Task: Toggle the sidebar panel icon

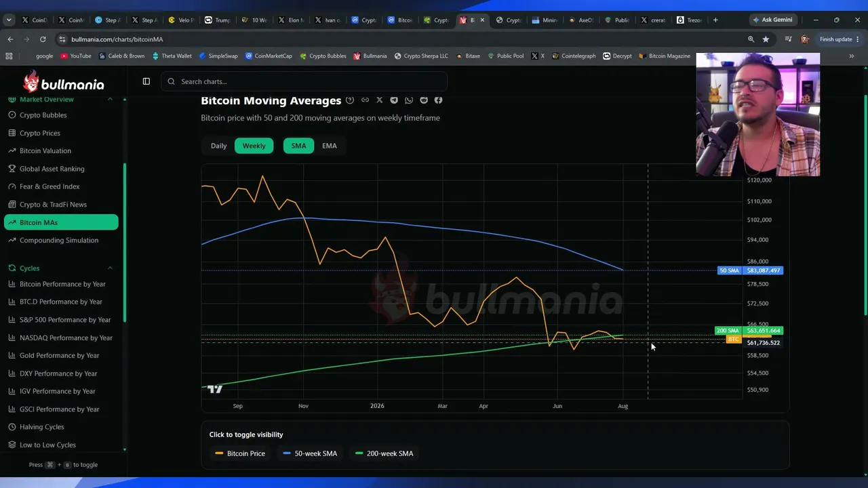Action: [146, 81]
